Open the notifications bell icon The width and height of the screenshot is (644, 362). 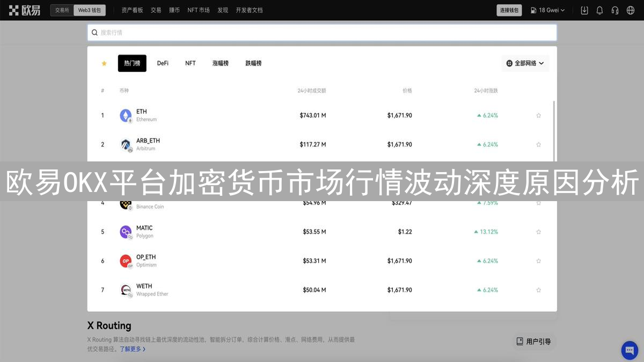[x=599, y=10]
